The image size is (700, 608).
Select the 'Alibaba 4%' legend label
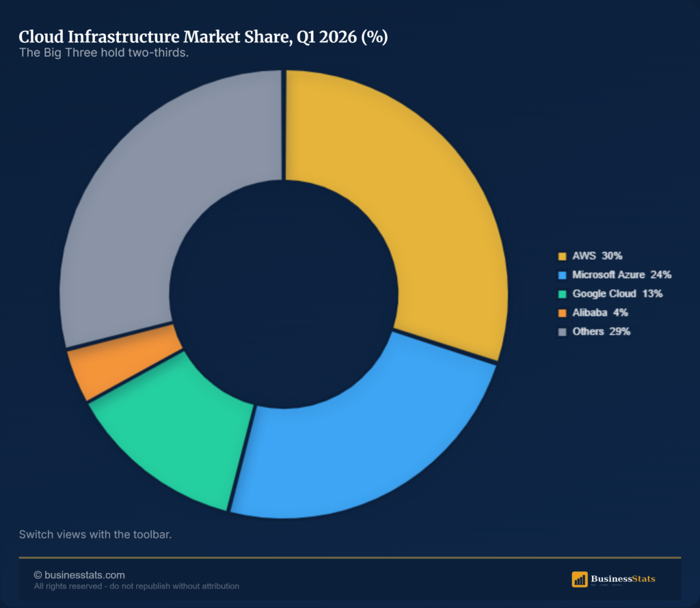600,313
